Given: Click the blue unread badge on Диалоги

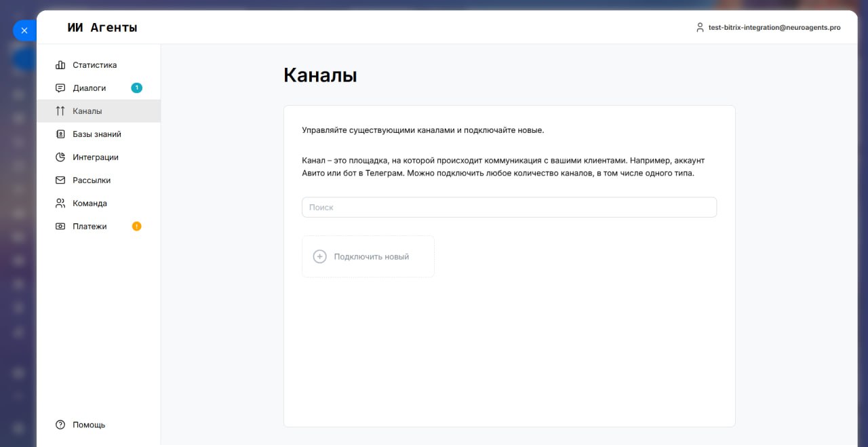Looking at the screenshot, I should (136, 88).
